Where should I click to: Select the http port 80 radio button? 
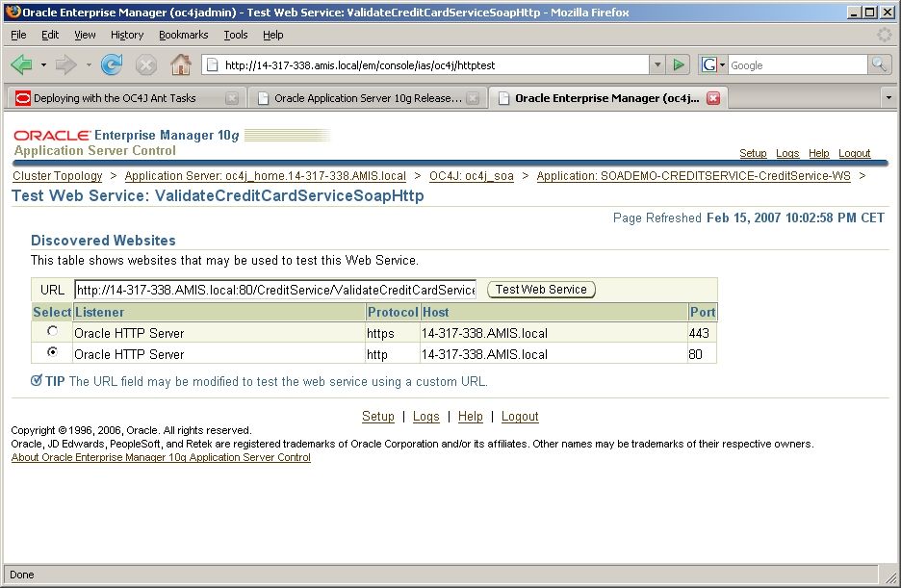coord(52,352)
